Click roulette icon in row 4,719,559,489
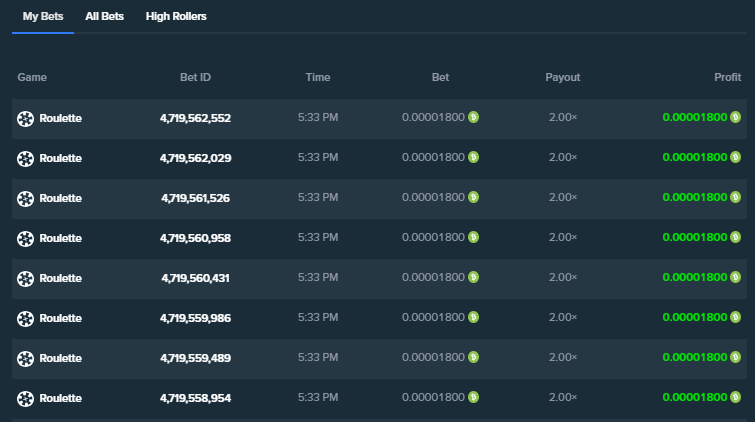Viewport: 755px width, 422px height. point(26,358)
